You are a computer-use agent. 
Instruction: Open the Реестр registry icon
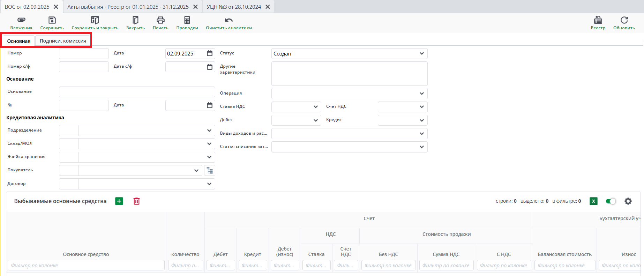click(x=598, y=20)
